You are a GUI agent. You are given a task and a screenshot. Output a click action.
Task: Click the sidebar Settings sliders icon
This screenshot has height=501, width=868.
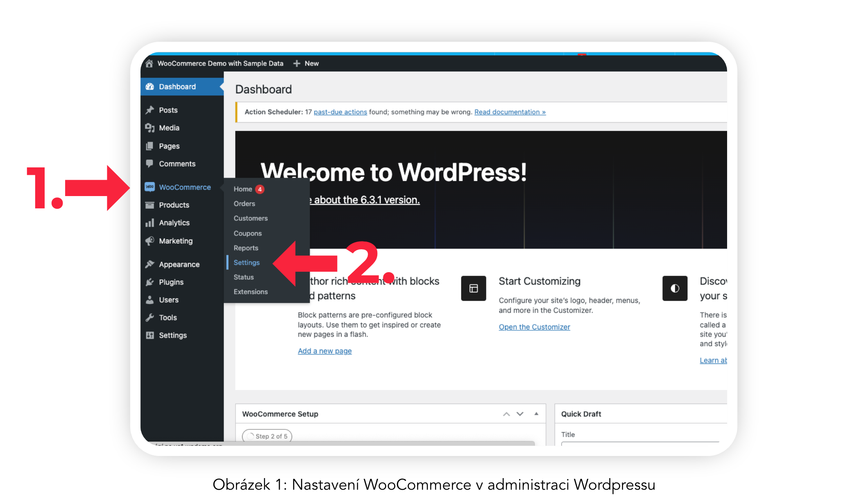tap(150, 335)
